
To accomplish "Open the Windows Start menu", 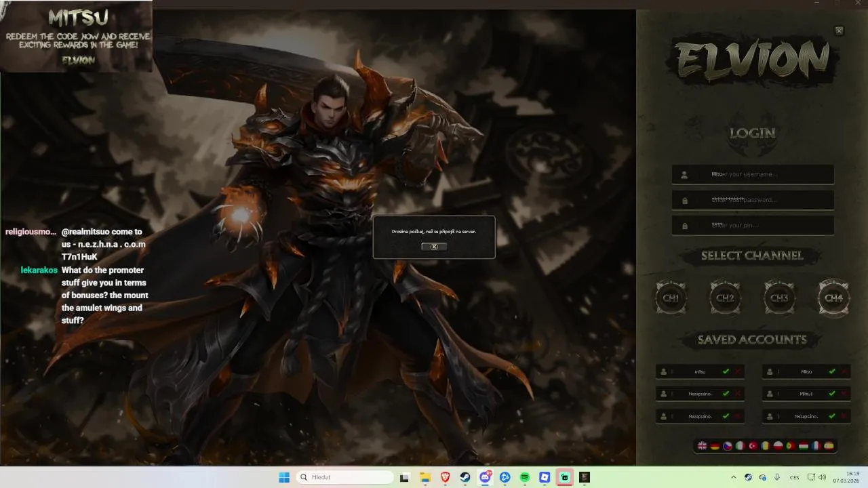I will [x=284, y=477].
